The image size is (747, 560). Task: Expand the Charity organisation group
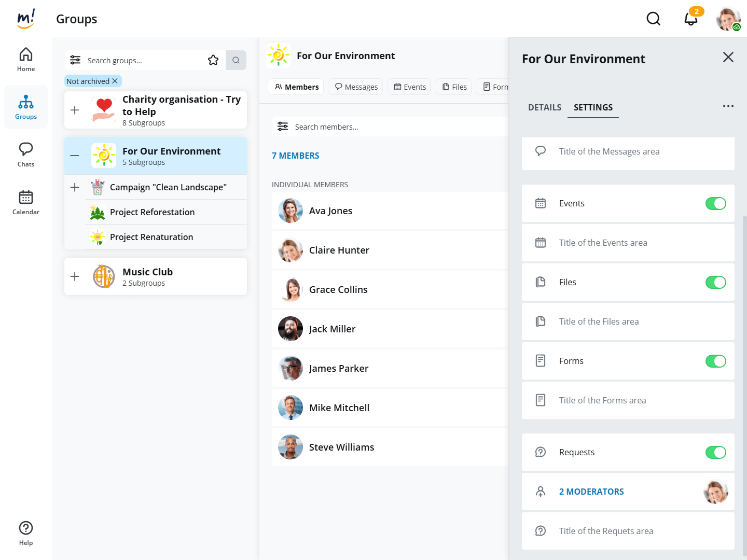point(75,110)
